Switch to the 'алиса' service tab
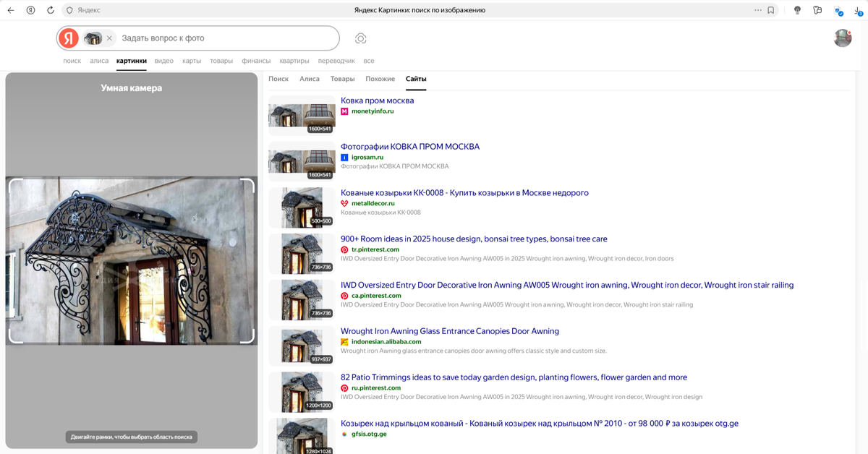This screenshot has width=868, height=454. [99, 61]
